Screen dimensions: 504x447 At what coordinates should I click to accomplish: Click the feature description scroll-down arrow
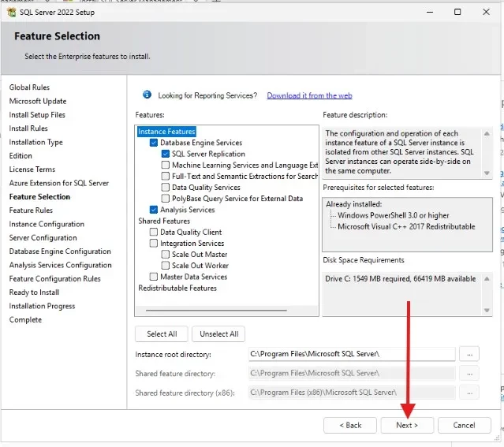click(x=487, y=173)
